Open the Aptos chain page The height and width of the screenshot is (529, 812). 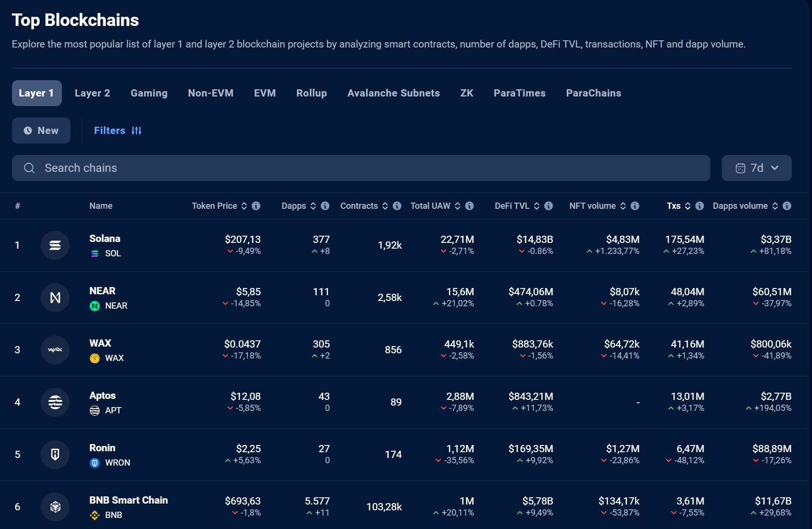[102, 396]
